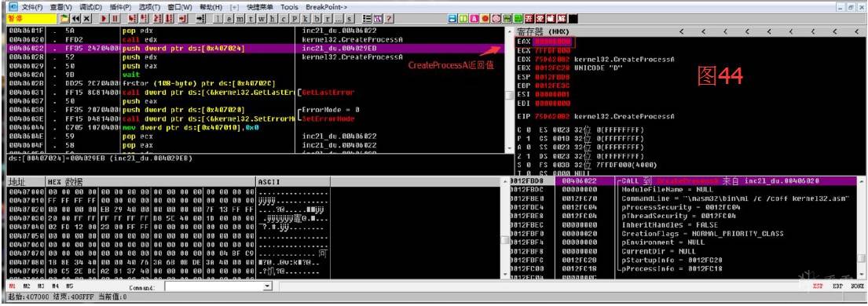Open the 帮助(H) menu
868x306 pixels.
tap(210, 7)
